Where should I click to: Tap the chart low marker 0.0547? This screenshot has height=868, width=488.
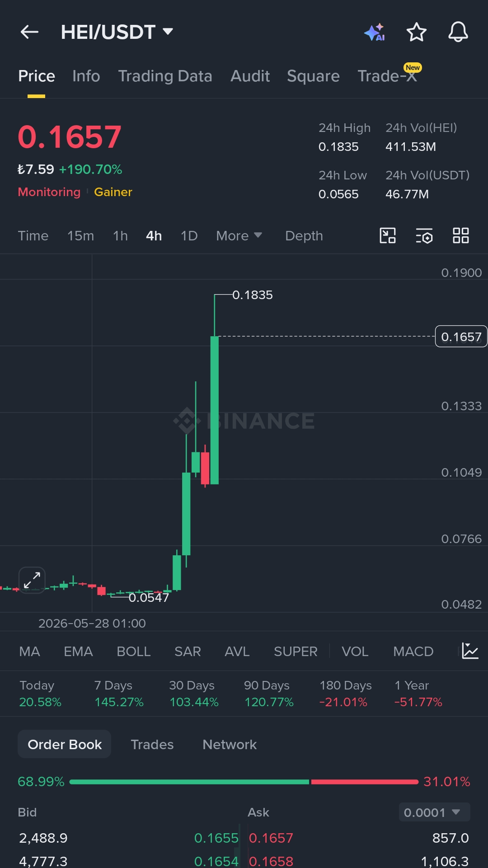pos(149,597)
